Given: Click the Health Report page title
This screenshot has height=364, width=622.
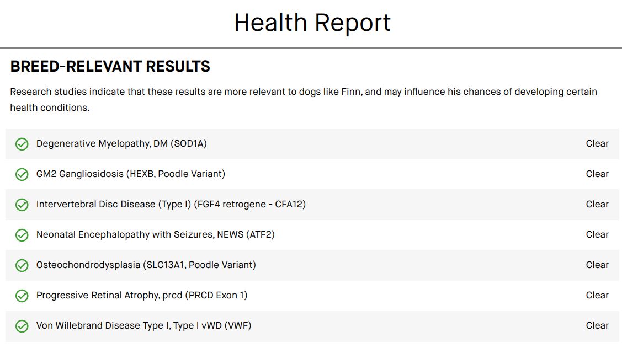Looking at the screenshot, I should tap(312, 23).
